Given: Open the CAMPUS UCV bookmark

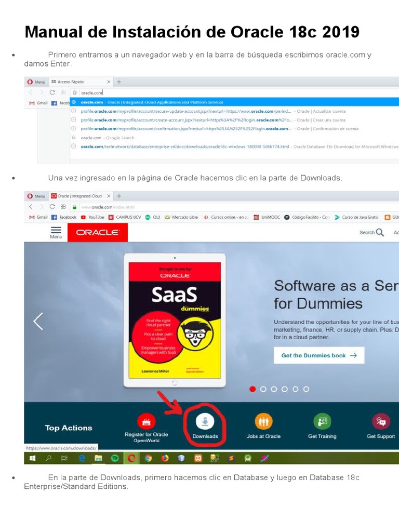Looking at the screenshot, I should [x=125, y=217].
